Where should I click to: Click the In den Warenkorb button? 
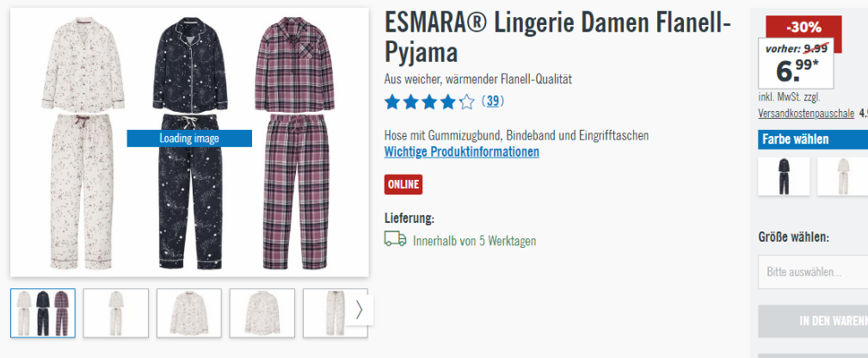813,321
